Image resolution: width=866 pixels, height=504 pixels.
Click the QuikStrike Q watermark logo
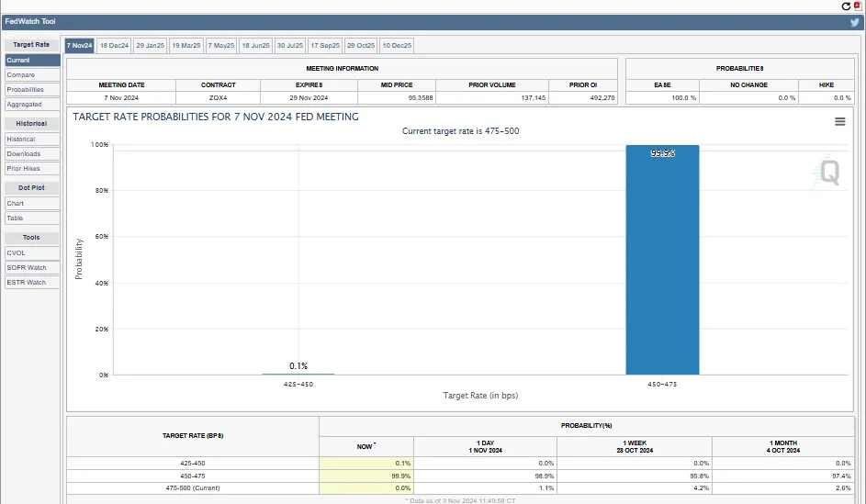[x=829, y=172]
